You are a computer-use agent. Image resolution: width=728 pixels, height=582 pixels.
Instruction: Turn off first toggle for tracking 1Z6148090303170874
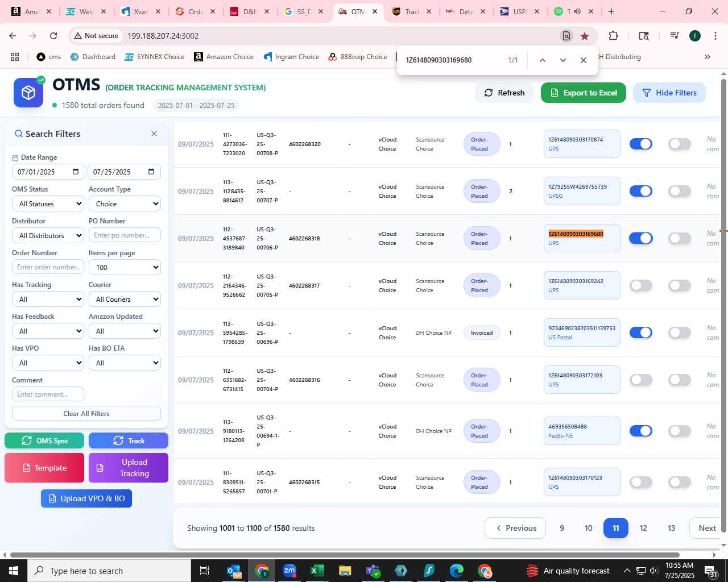point(641,144)
